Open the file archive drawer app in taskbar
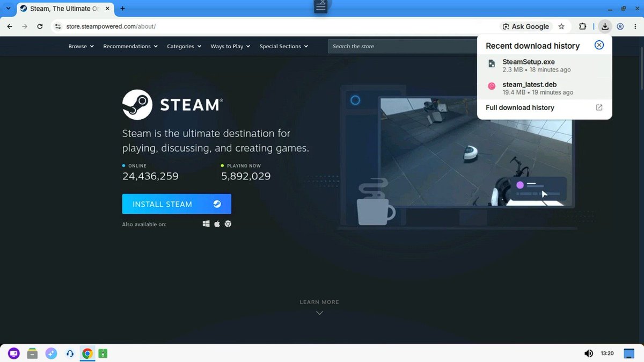The image size is (644, 362). tap(33, 353)
